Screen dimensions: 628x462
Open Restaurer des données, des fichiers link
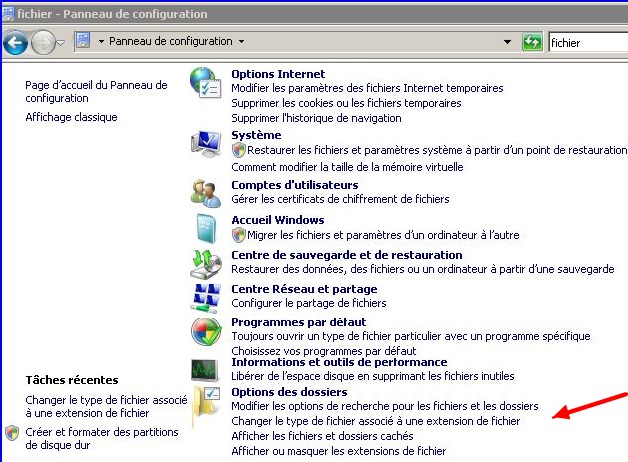point(423,269)
